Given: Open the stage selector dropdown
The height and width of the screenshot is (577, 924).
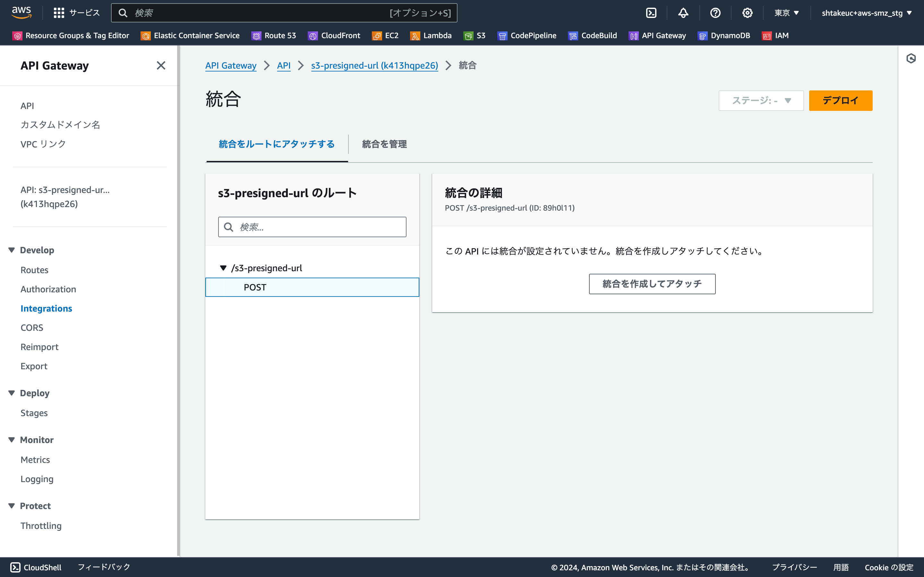Looking at the screenshot, I should click(761, 100).
